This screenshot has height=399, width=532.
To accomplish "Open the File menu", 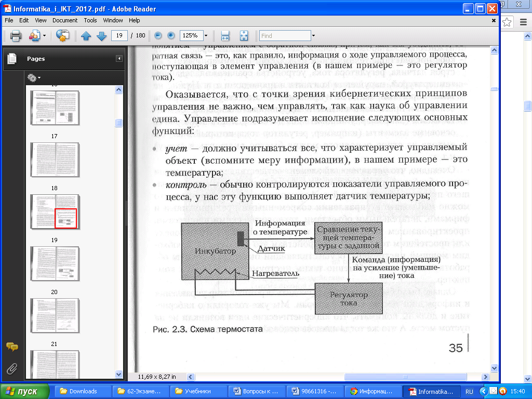I will tap(9, 20).
